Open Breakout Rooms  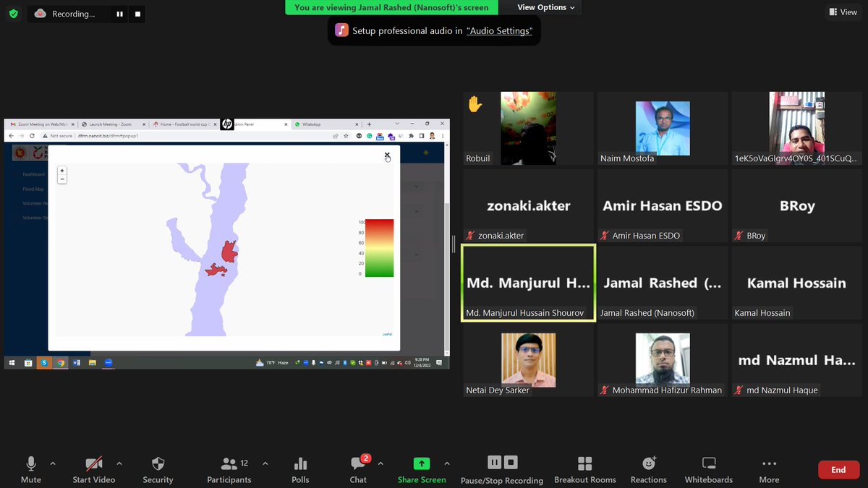[x=585, y=469]
